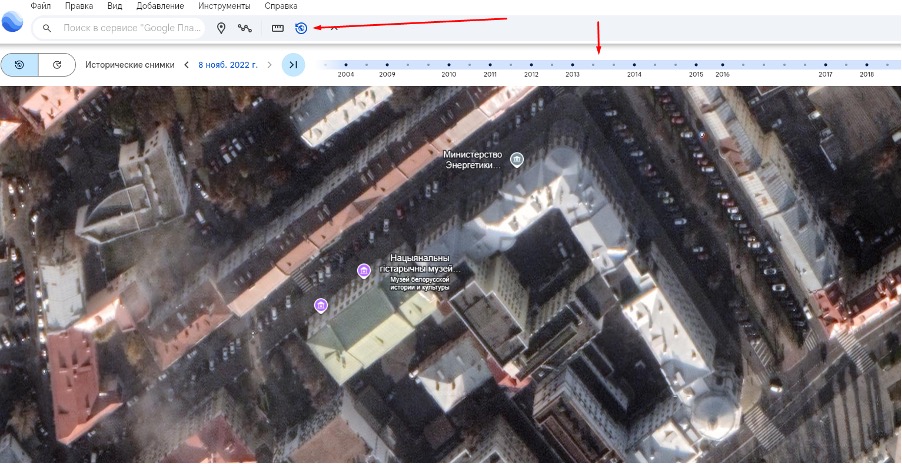Open the Инструменты menu
This screenshot has height=464, width=902.
(224, 6)
